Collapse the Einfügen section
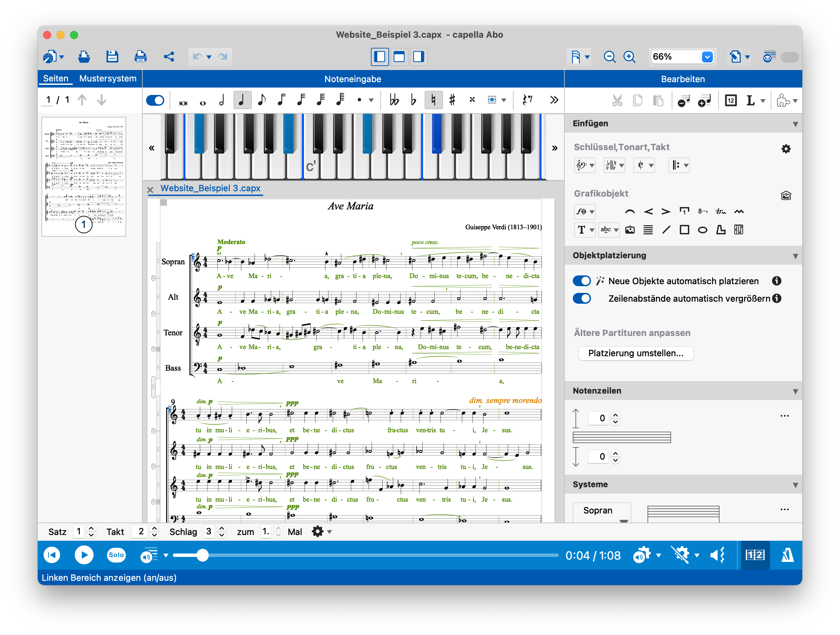 pos(795,124)
